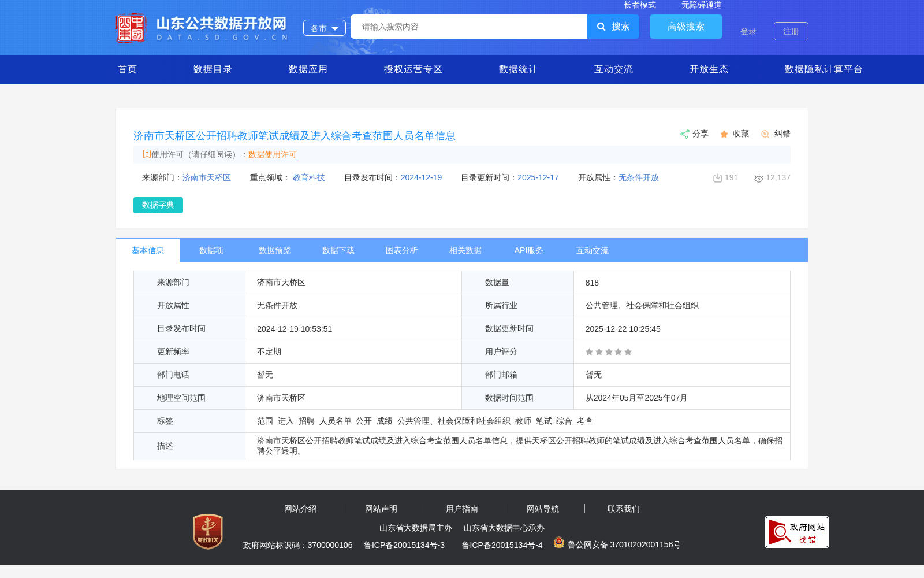Screen dimensions: 924x578
Task: Open 数据隐私计算平台 navigation item
Action: (x=824, y=69)
